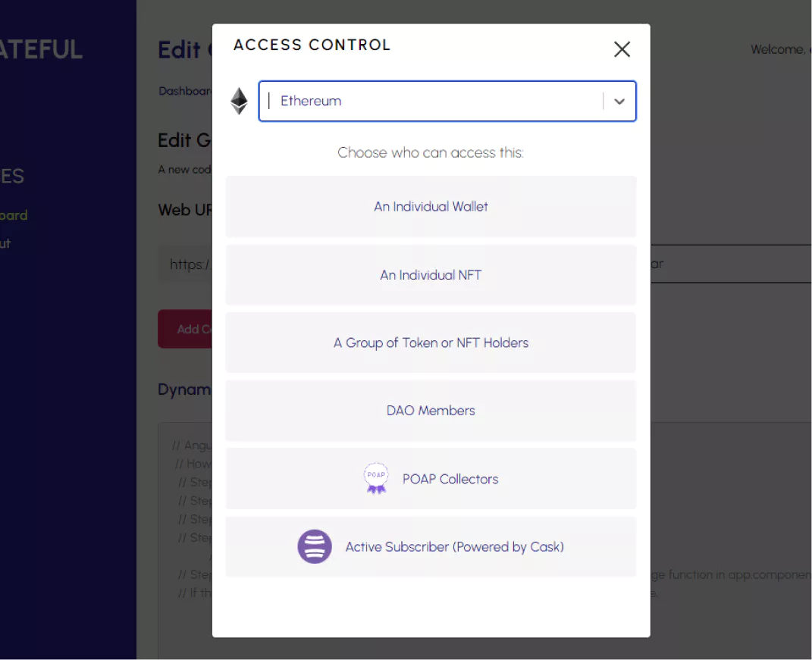Select DAO Members access option

[431, 411]
